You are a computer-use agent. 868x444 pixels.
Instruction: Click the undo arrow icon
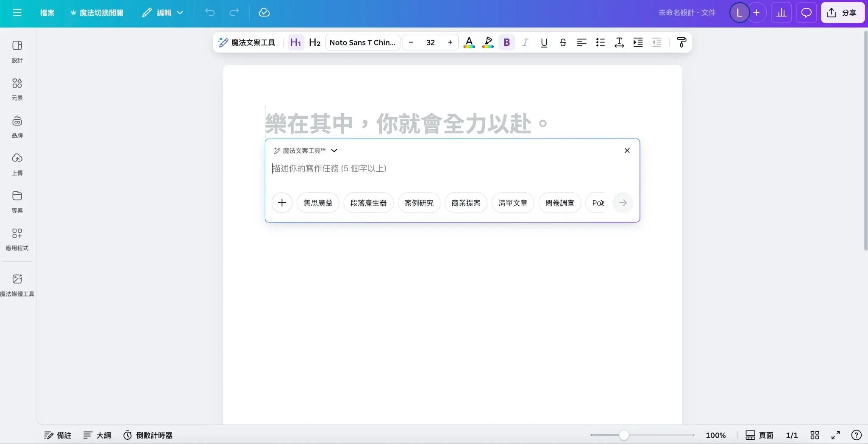(209, 12)
